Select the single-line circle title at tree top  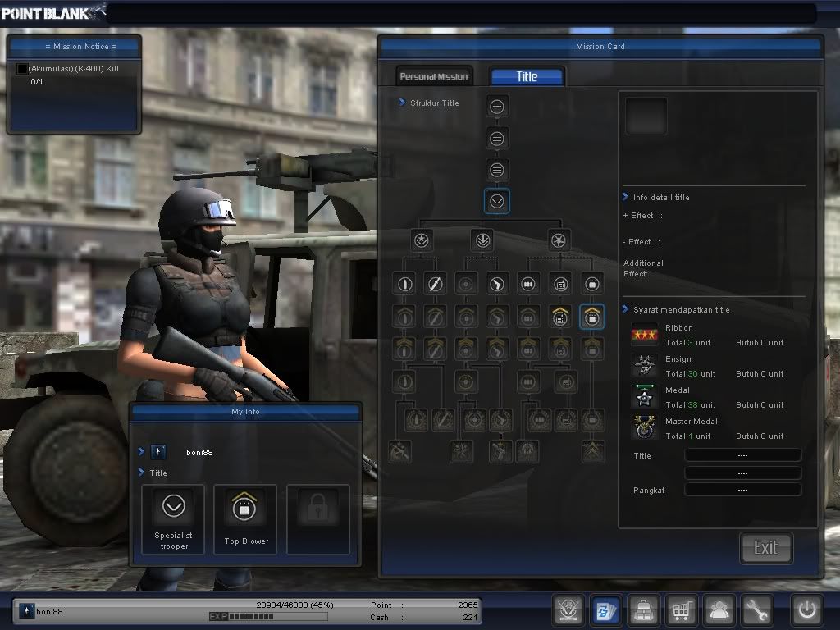click(x=496, y=107)
